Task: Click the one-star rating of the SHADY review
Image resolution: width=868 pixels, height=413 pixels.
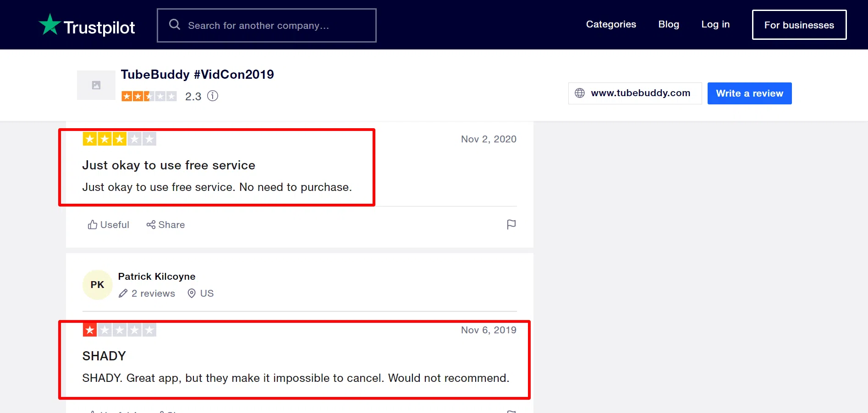Action: [x=119, y=330]
